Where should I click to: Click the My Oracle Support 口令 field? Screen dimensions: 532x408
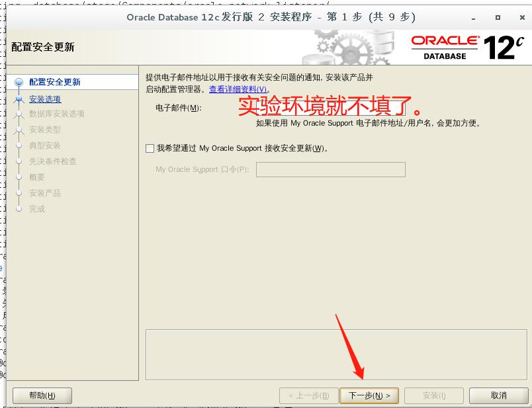click(330, 169)
